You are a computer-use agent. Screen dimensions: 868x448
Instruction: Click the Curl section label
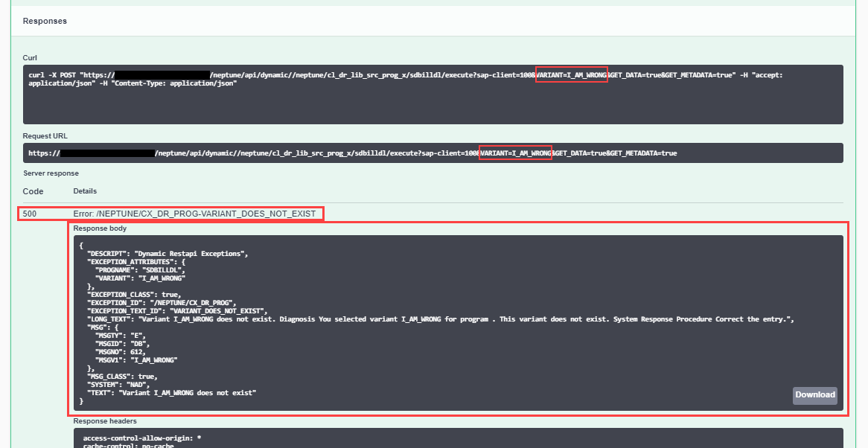(30, 57)
